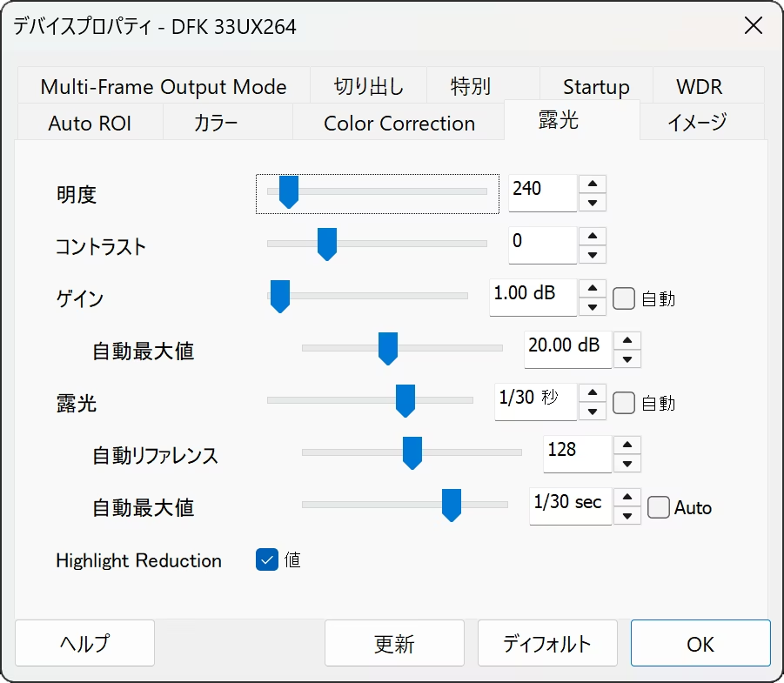784x683 pixels.
Task: Click the 明度 value field showing 240
Action: coord(541,192)
